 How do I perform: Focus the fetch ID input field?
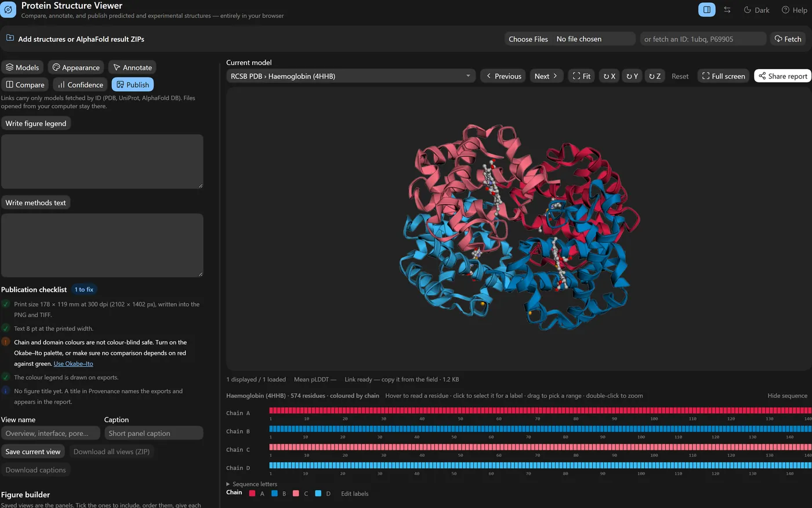point(703,39)
